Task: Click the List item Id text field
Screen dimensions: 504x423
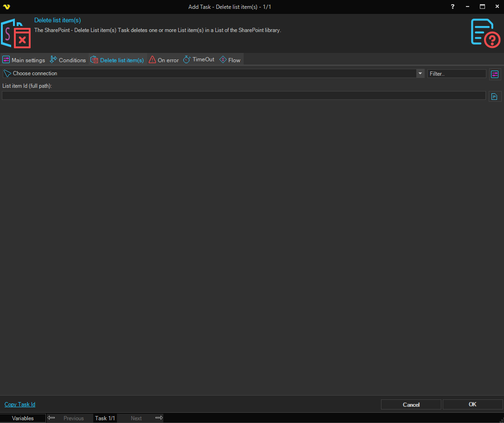Action: tap(244, 96)
